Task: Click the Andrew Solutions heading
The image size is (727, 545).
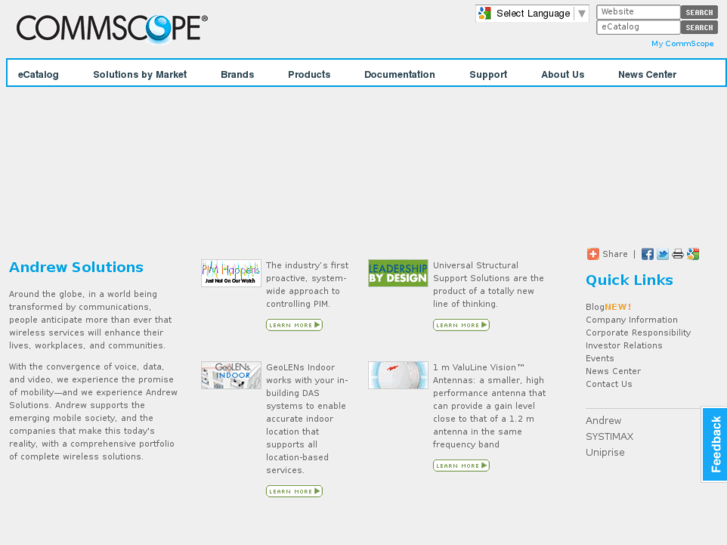Action: [76, 267]
